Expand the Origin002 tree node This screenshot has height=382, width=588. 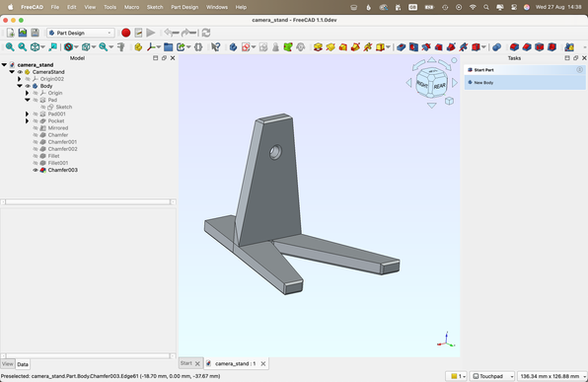pyautogui.click(x=20, y=79)
